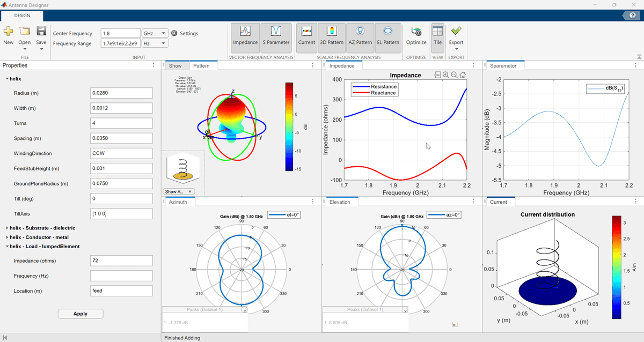Open the Export menu
The image size is (644, 342).
tap(456, 36)
